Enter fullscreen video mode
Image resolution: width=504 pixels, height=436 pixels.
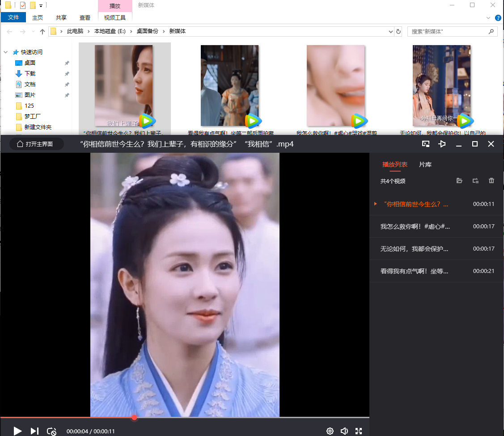click(x=359, y=431)
